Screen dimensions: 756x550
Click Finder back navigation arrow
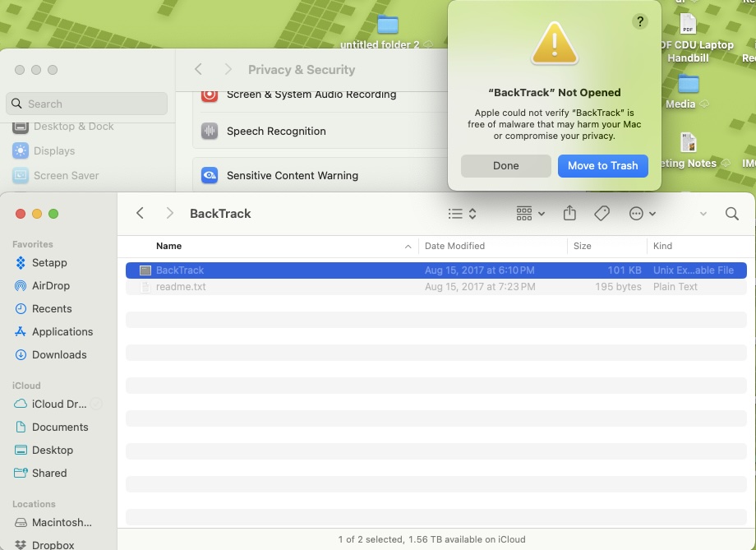point(140,214)
